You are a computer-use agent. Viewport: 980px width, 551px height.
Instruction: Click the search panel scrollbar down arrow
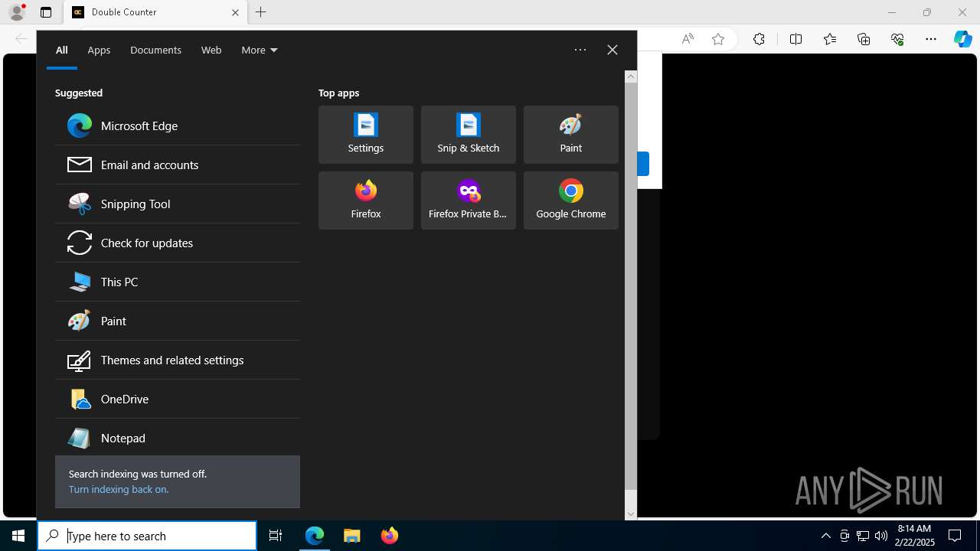click(x=631, y=514)
